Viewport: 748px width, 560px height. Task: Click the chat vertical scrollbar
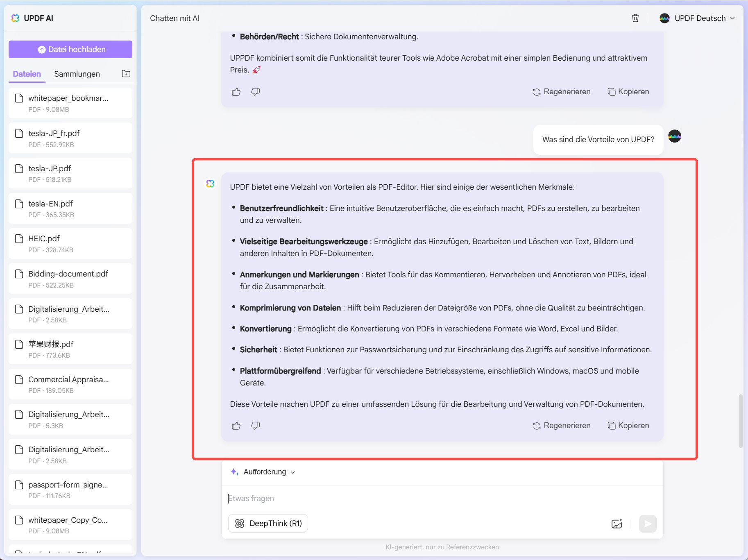[x=740, y=421]
